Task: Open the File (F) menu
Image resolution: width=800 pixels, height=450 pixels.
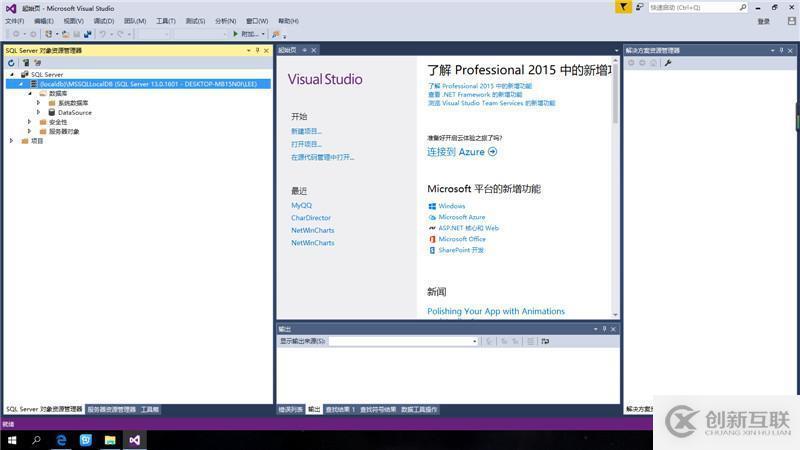Action: (x=14, y=21)
